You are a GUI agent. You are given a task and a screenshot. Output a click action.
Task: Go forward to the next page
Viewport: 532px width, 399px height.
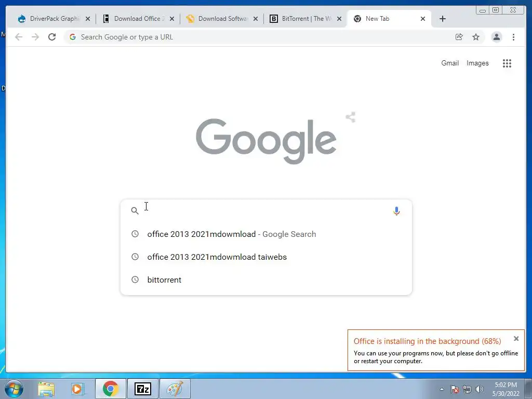point(35,37)
